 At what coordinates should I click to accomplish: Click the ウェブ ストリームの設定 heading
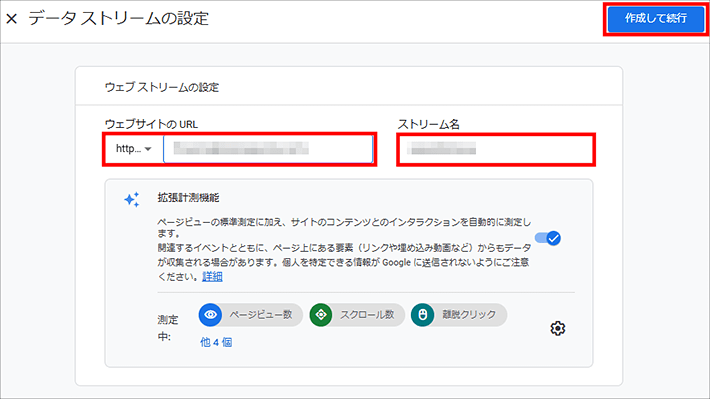[162, 87]
